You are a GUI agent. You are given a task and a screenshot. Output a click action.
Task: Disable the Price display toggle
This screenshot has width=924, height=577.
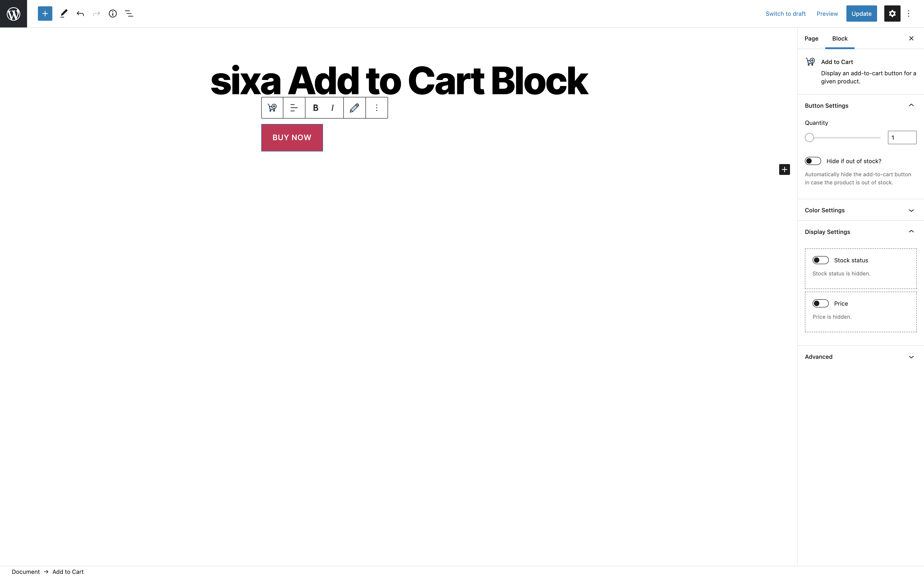click(820, 303)
